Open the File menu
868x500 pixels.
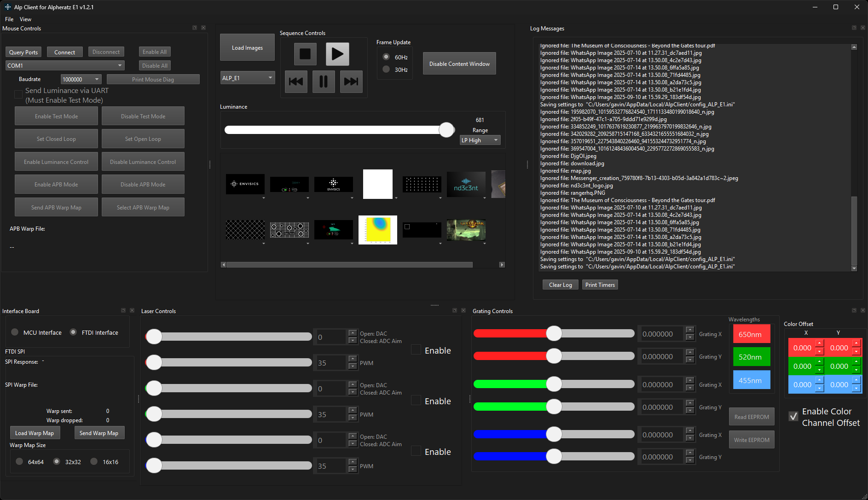pyautogui.click(x=9, y=19)
